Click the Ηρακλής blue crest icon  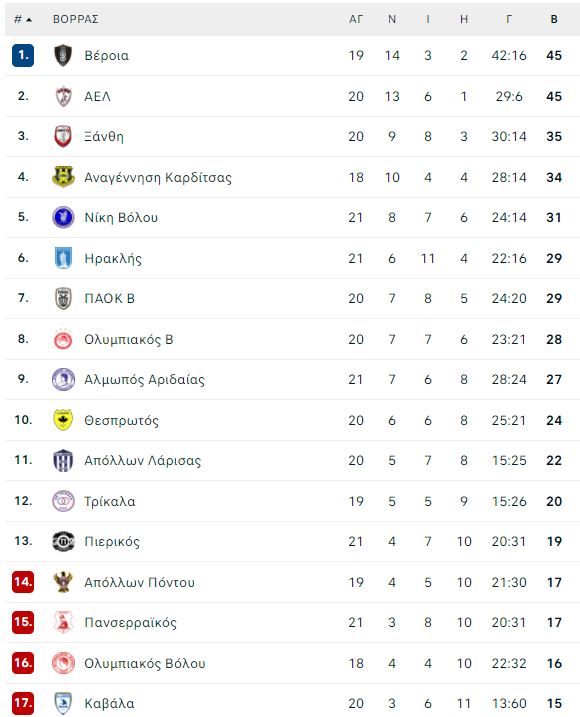63,258
